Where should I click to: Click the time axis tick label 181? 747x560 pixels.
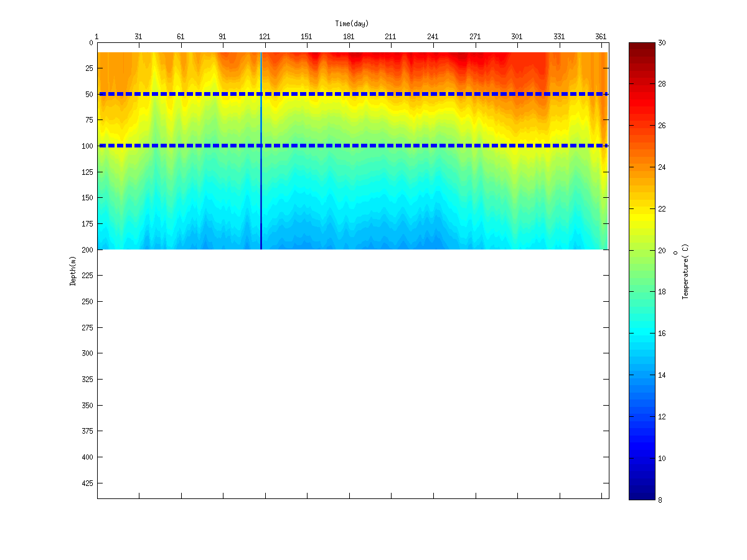(349, 37)
